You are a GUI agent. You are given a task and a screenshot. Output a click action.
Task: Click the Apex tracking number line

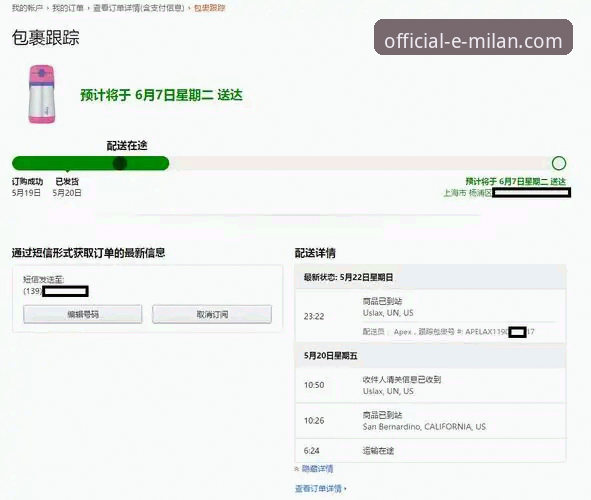click(x=448, y=332)
